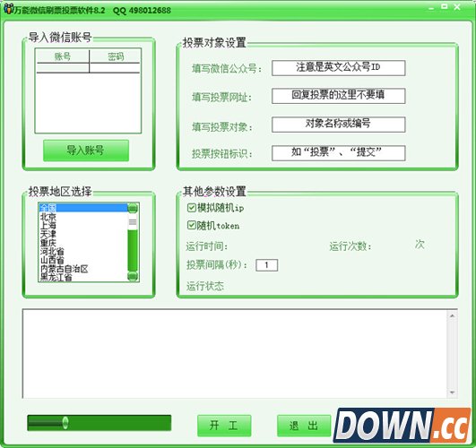Click the 运行次数 label

(351, 246)
